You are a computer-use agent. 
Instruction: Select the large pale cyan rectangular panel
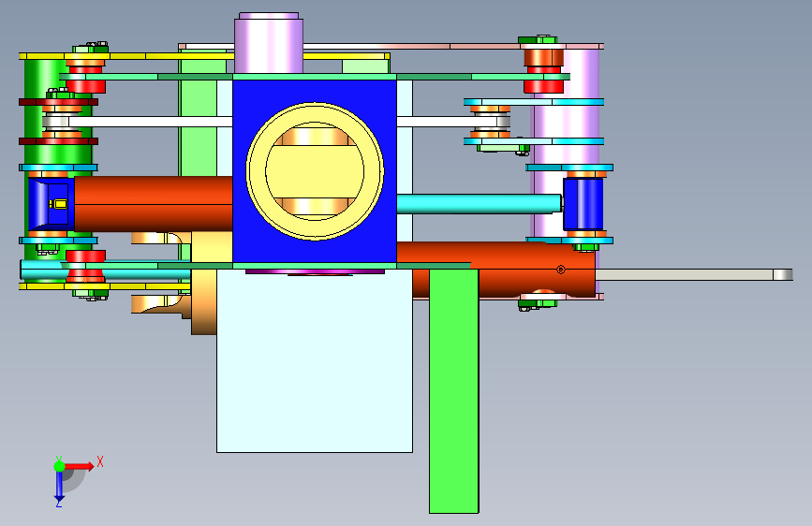point(315,360)
